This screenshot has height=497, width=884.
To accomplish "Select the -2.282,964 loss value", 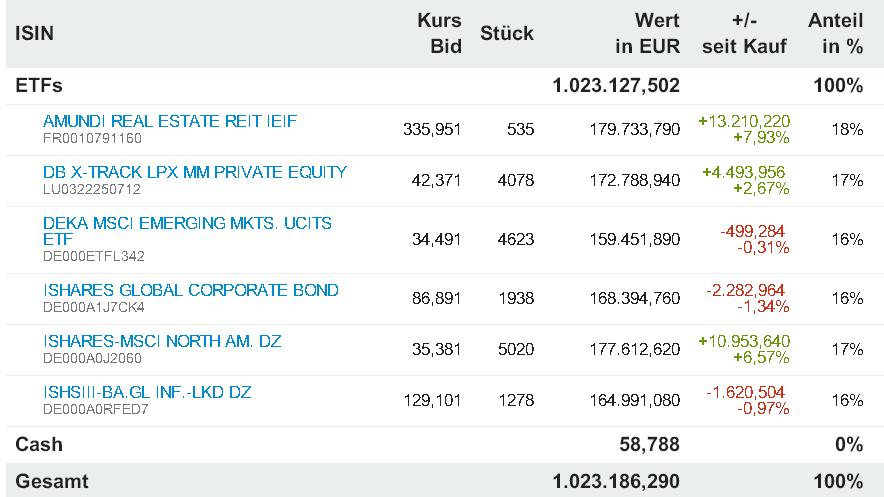I will click(x=747, y=290).
